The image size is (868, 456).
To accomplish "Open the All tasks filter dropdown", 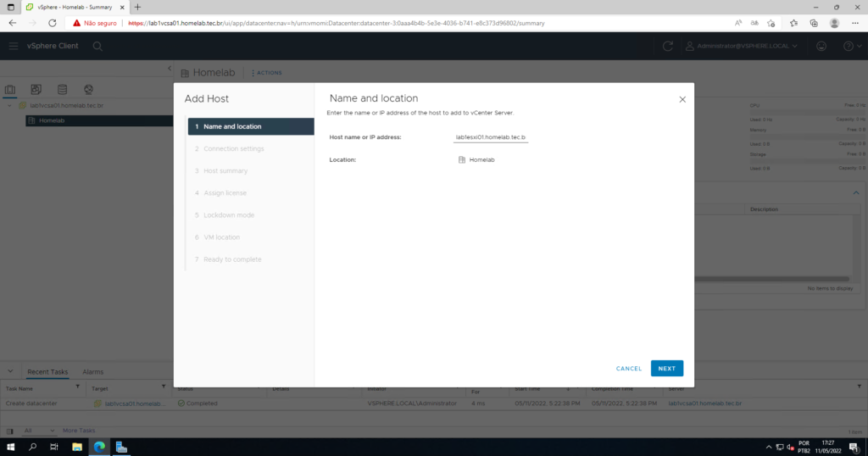I will point(39,431).
